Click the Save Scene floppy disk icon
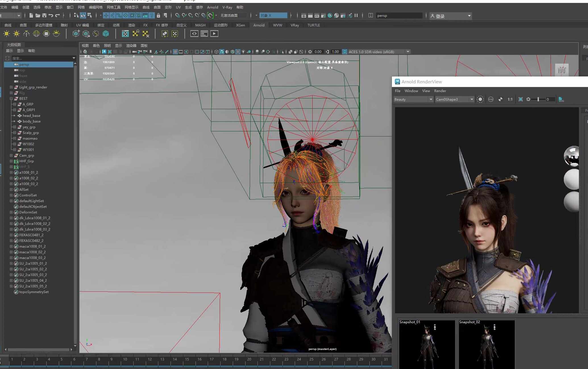The height and width of the screenshot is (369, 588). pos(44,15)
